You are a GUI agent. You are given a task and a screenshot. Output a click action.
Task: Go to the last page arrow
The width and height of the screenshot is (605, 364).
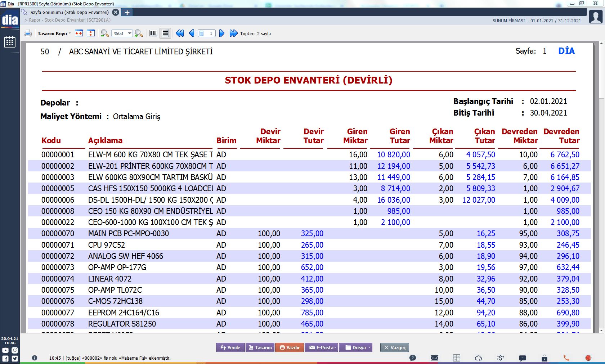point(234,33)
